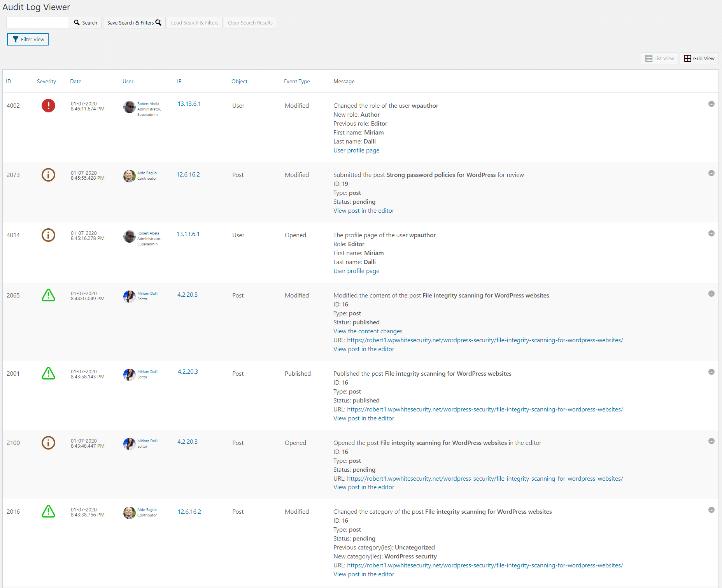Click IP address 4.2.20.3 in event 2001

coord(188,371)
